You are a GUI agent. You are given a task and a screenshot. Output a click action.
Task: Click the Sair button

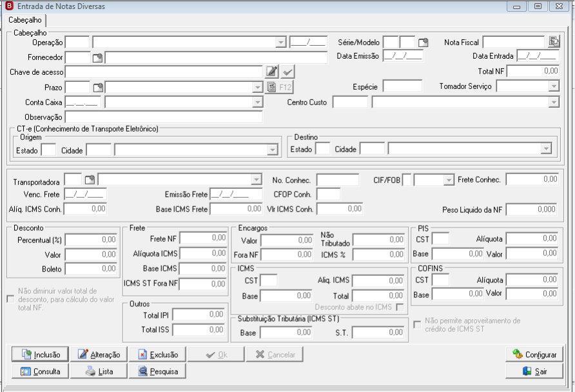(534, 371)
